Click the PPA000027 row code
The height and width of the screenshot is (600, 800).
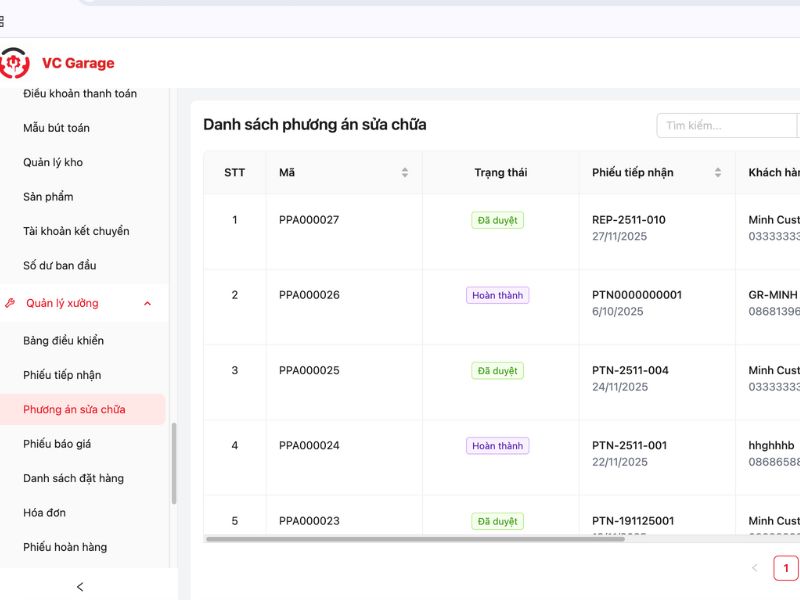point(309,220)
